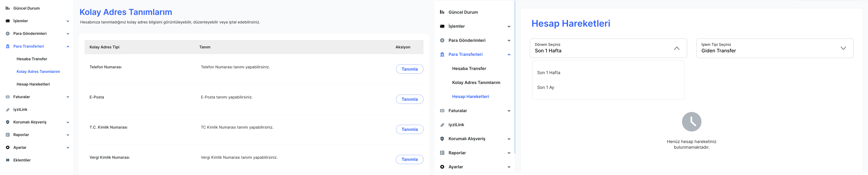Screen dimensions: 868x175
Task: Collapse the Dönem Seçiniz dropdown arrow
Action: click(x=677, y=48)
